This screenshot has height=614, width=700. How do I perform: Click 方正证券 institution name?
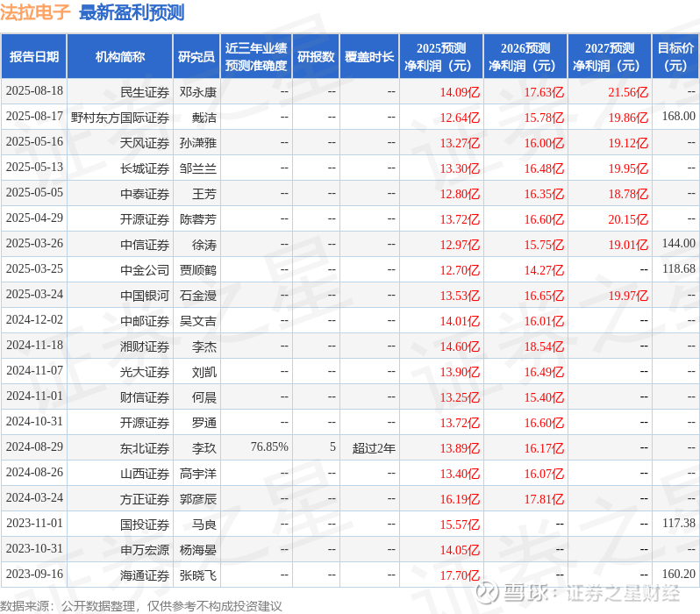pyautogui.click(x=145, y=500)
